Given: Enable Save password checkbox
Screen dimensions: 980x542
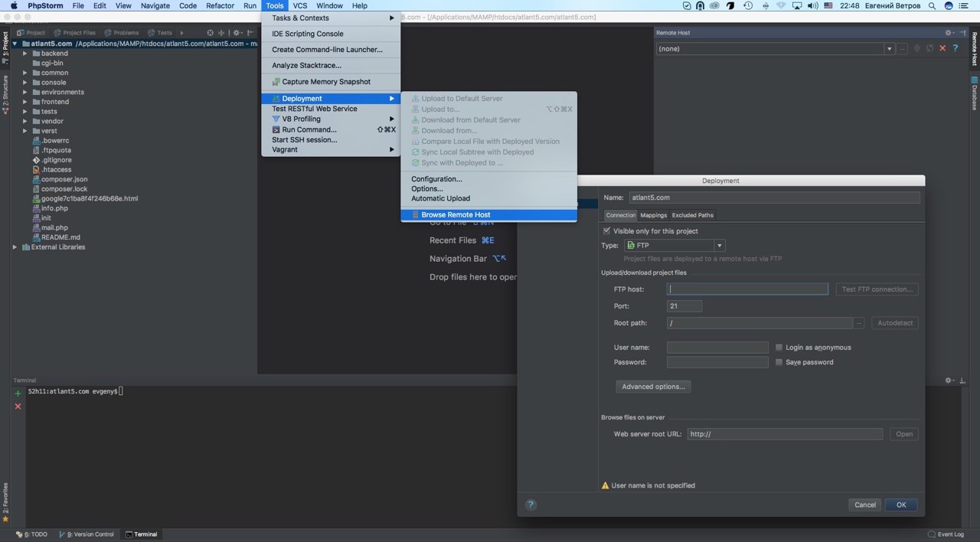Looking at the screenshot, I should (779, 362).
